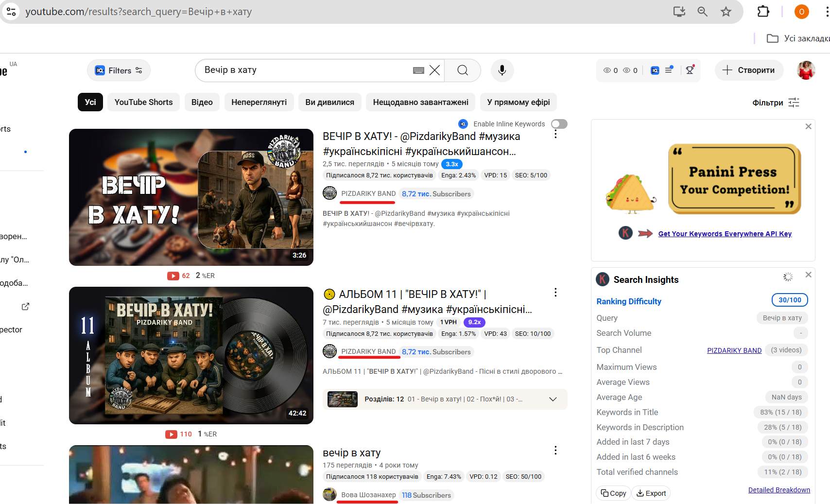Click the (3 videos) chip

pos(786,350)
